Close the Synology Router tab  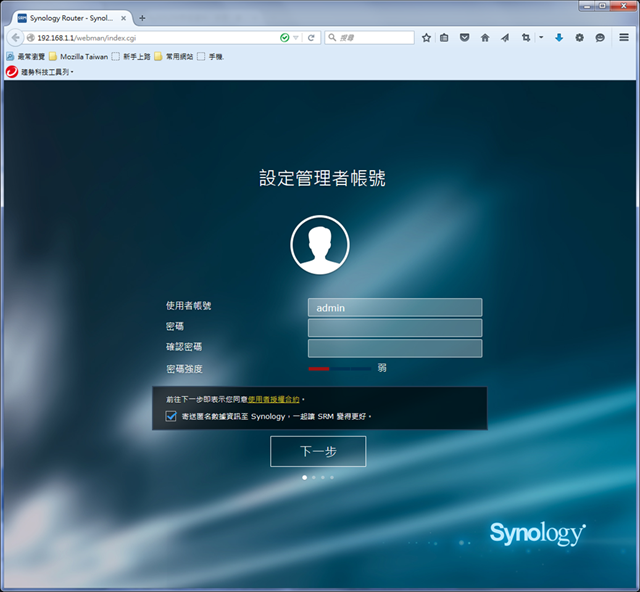[x=123, y=18]
